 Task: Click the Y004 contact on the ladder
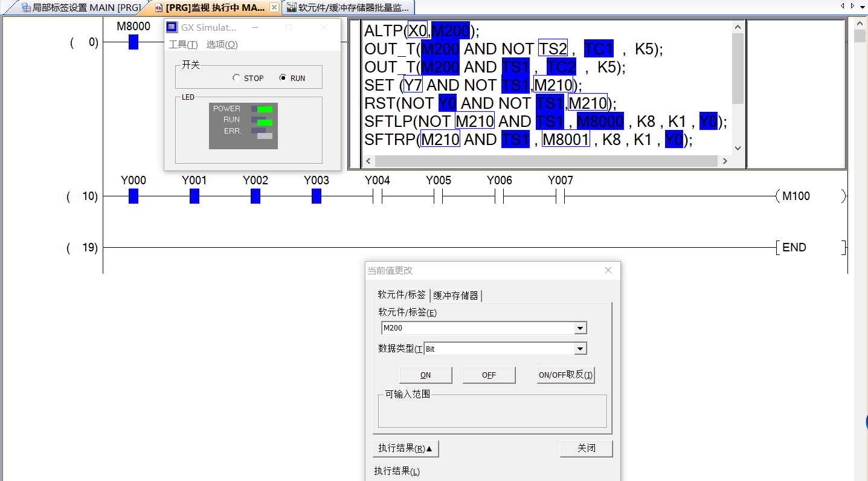(378, 196)
